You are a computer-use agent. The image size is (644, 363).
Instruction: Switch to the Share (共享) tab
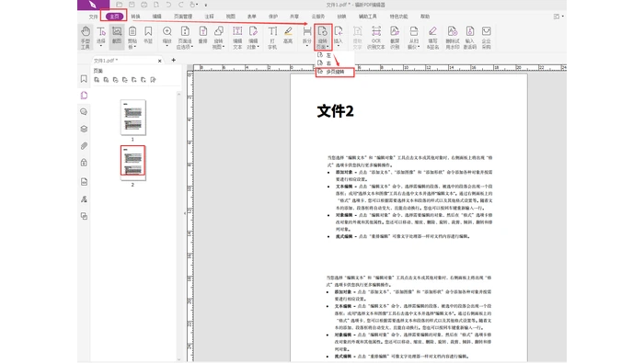[294, 17]
